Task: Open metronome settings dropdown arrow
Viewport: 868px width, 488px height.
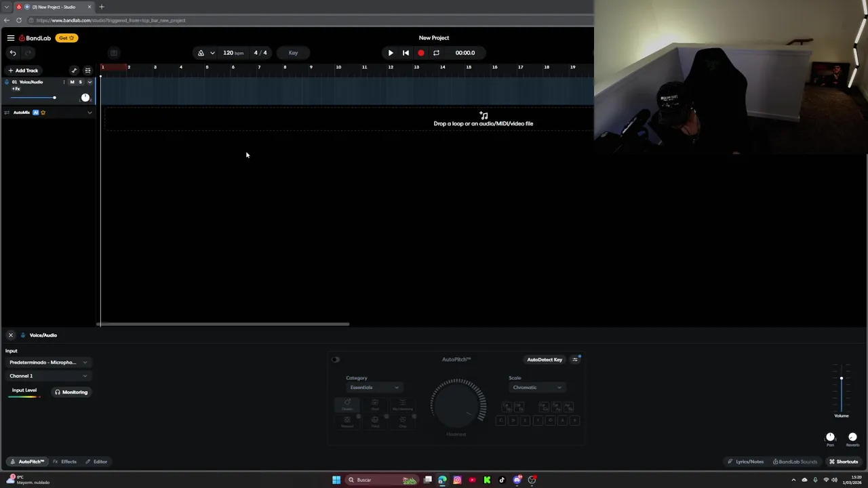Action: tap(212, 53)
